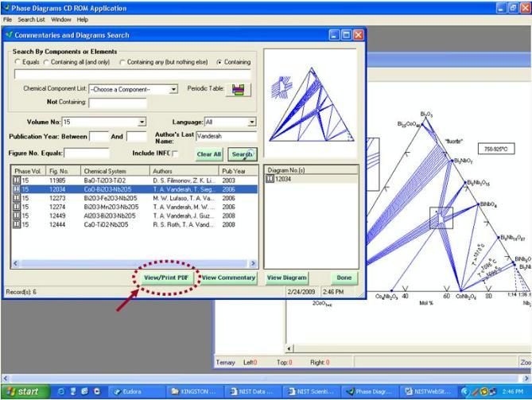532x400 pixels.
Task: Open the Window menu
Action: [x=61, y=20]
